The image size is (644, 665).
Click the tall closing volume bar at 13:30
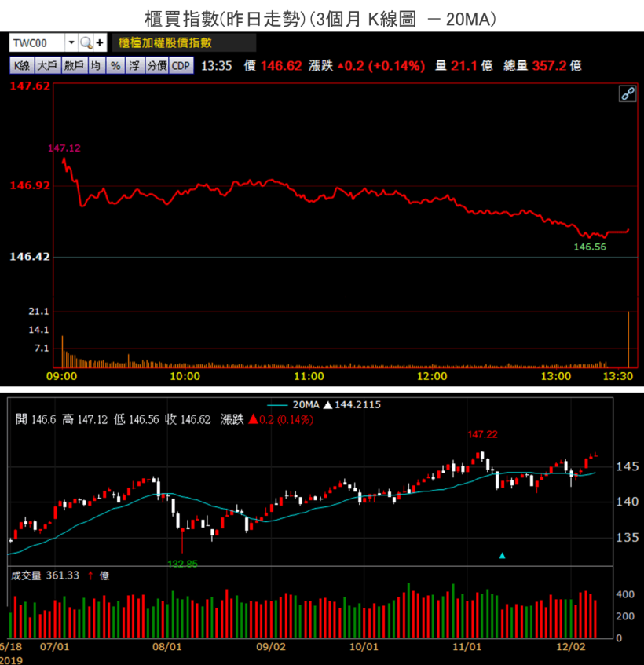coord(628,339)
